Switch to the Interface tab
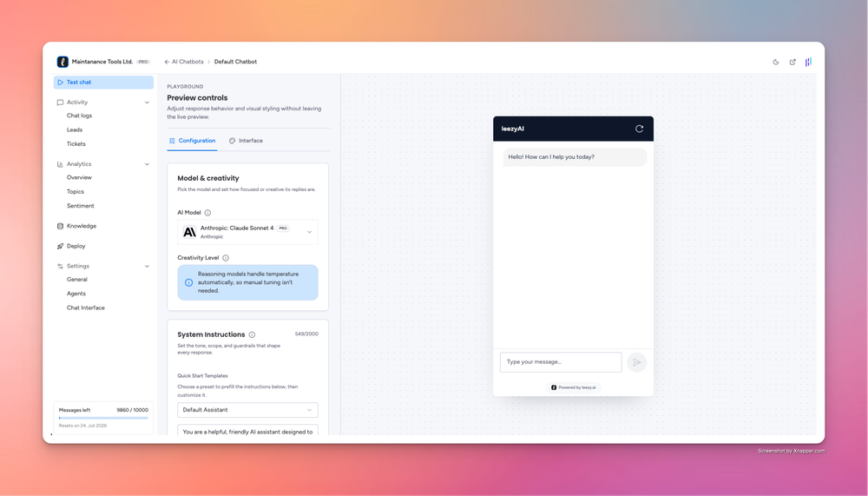The height and width of the screenshot is (496, 868). 246,141
